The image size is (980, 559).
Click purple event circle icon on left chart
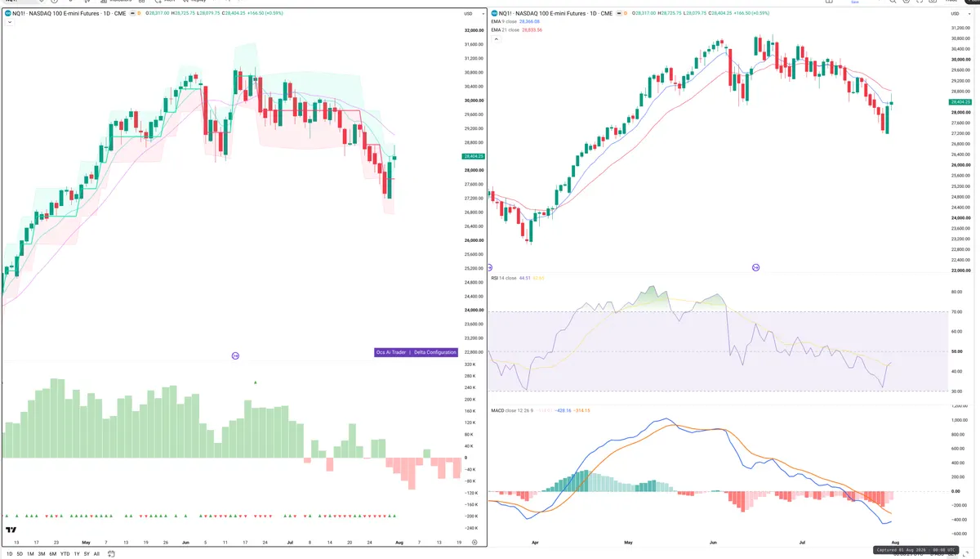click(235, 356)
